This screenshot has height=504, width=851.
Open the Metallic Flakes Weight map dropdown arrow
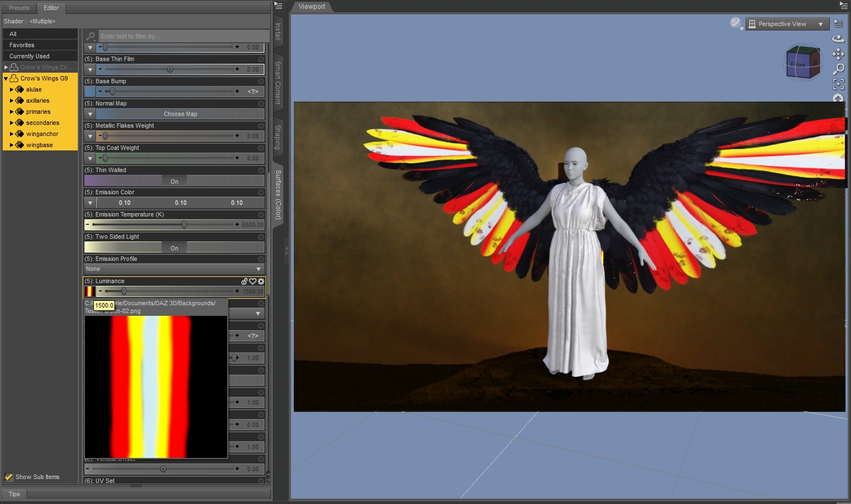(x=90, y=136)
